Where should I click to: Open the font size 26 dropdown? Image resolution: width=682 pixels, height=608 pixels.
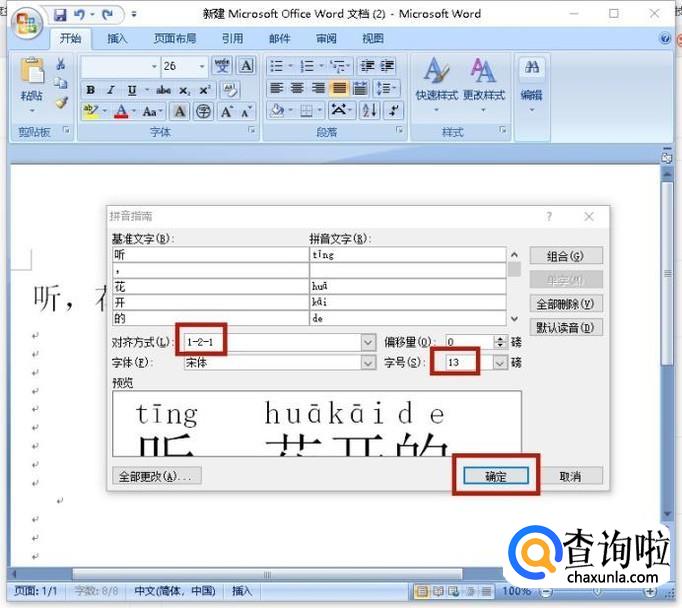pyautogui.click(x=202, y=66)
